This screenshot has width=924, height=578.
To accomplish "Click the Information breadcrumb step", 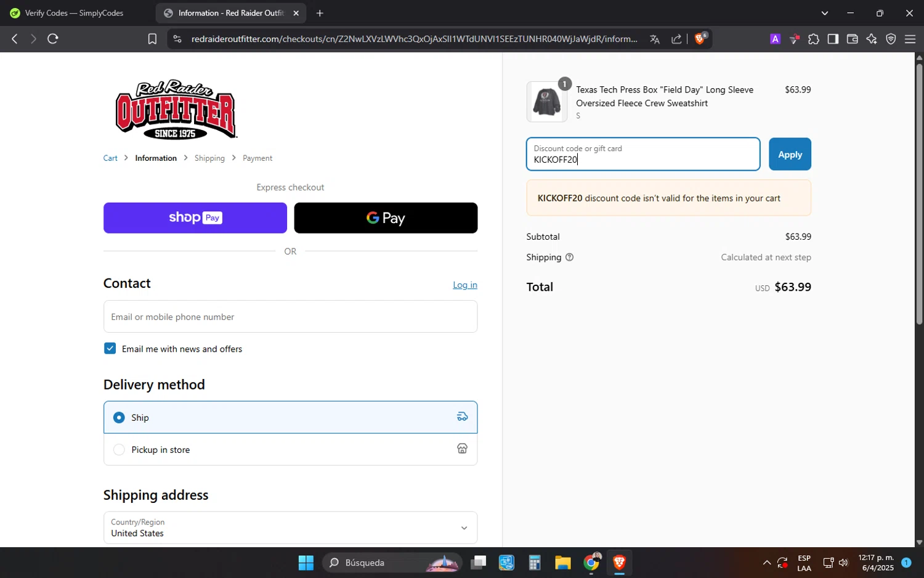I will tap(156, 158).
